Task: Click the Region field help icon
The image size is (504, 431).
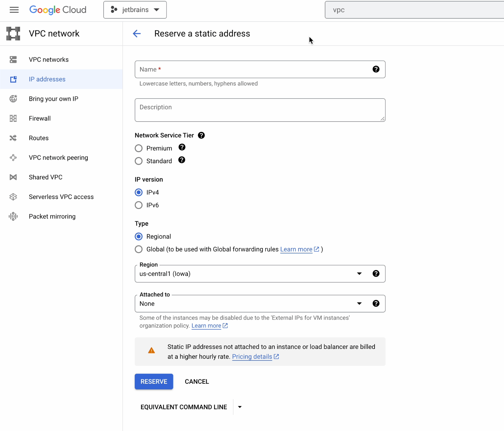Action: click(376, 274)
